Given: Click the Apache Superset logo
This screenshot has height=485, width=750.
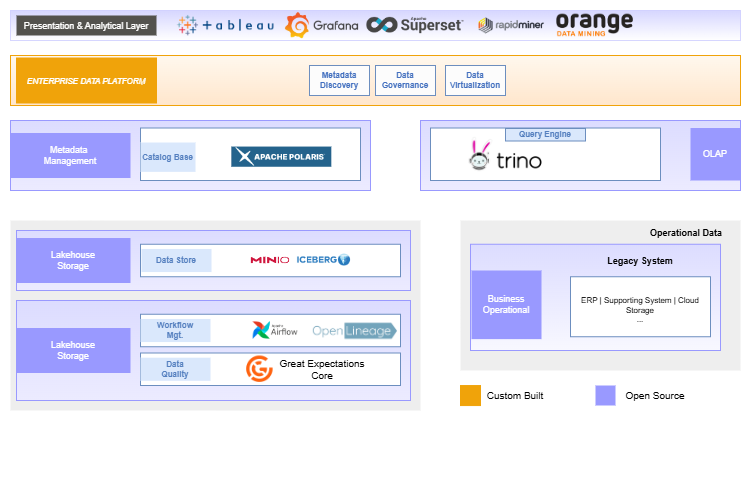Looking at the screenshot, I should point(414,25).
